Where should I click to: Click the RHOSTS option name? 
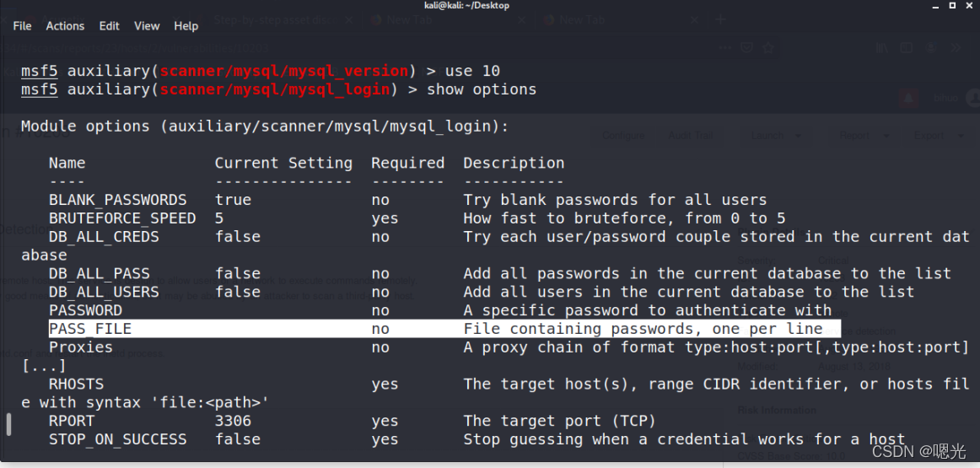pyautogui.click(x=76, y=384)
